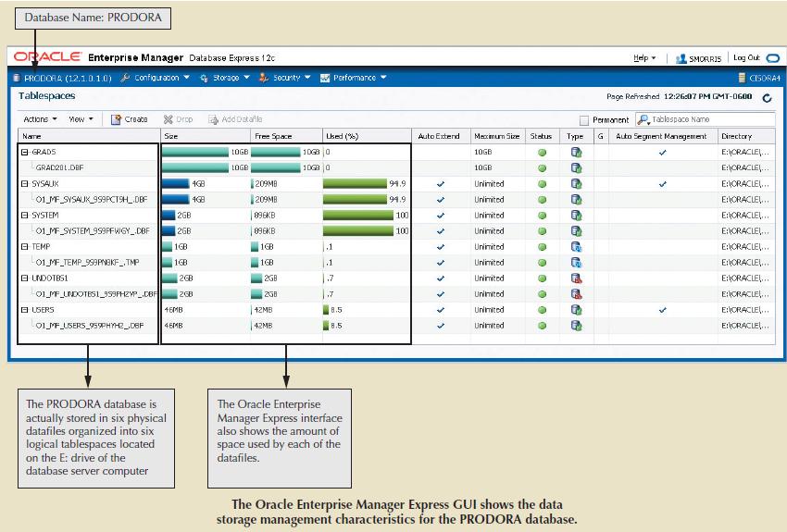Click the SYSTEM used percentage bar
The width and height of the screenshot is (787, 532).
(x=358, y=216)
